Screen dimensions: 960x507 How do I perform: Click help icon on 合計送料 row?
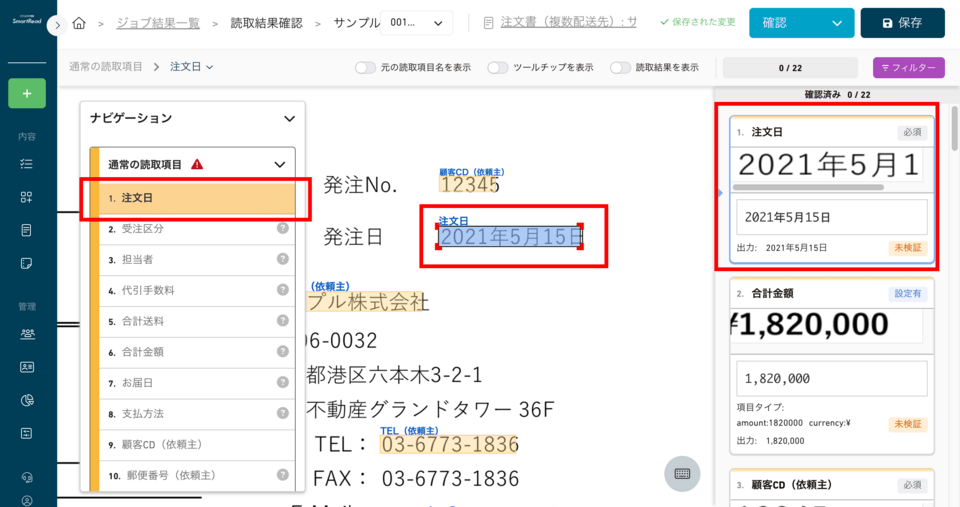pos(282,320)
